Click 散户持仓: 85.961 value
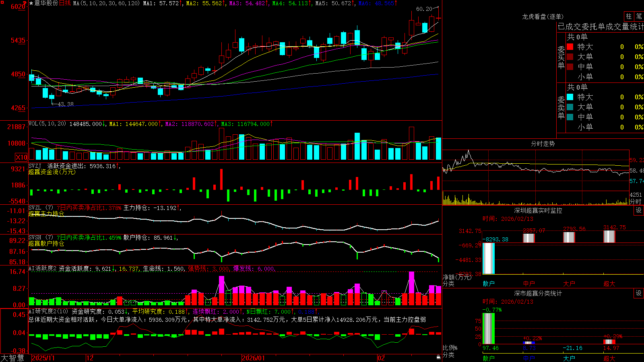The width and height of the screenshot is (644, 362). click(148, 238)
